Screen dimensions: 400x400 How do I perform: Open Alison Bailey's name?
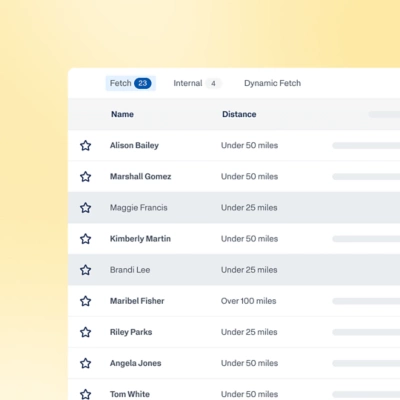click(x=134, y=145)
